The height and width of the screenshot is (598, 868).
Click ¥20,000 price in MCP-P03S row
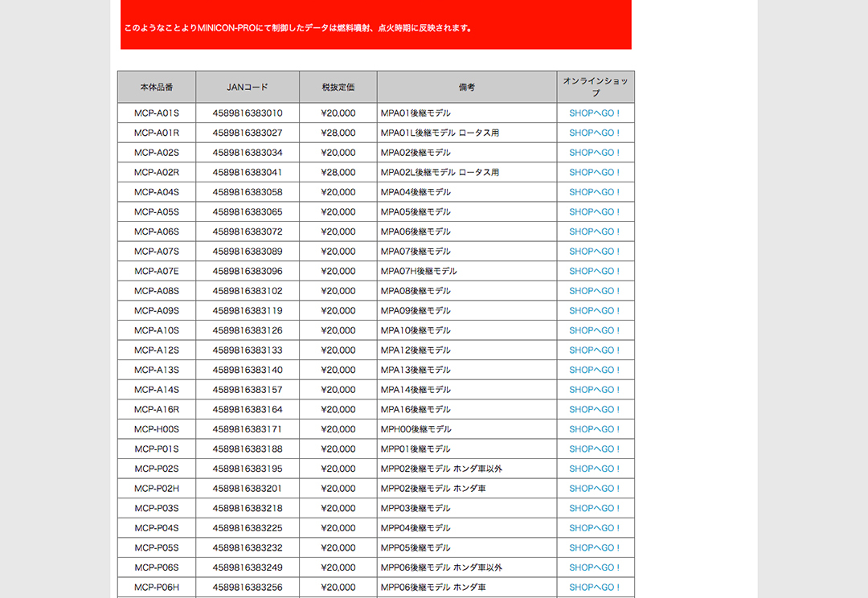pyautogui.click(x=338, y=508)
